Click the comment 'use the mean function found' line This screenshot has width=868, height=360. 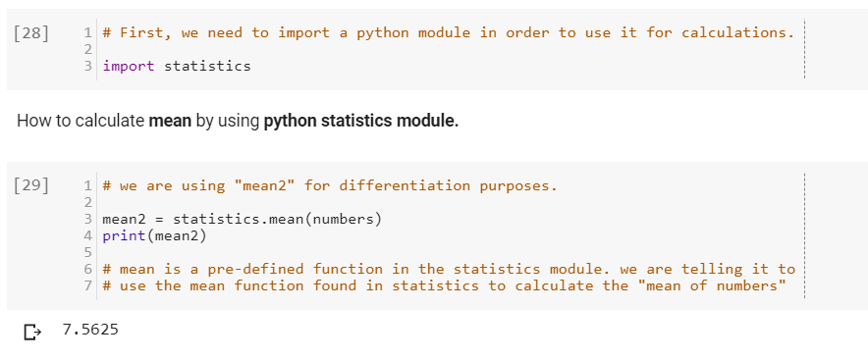(445, 286)
